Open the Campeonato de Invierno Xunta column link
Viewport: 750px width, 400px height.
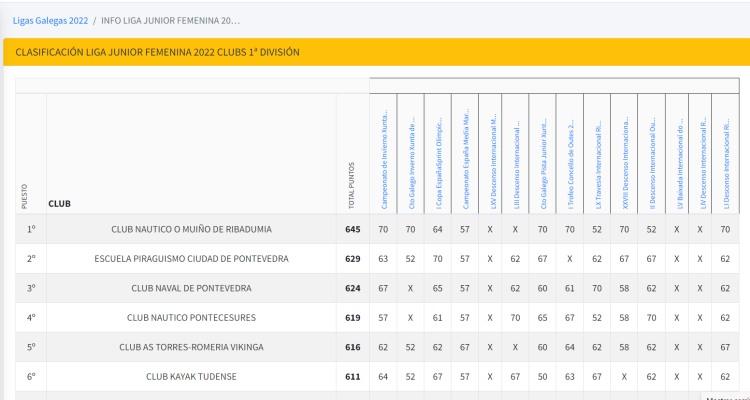384,159
